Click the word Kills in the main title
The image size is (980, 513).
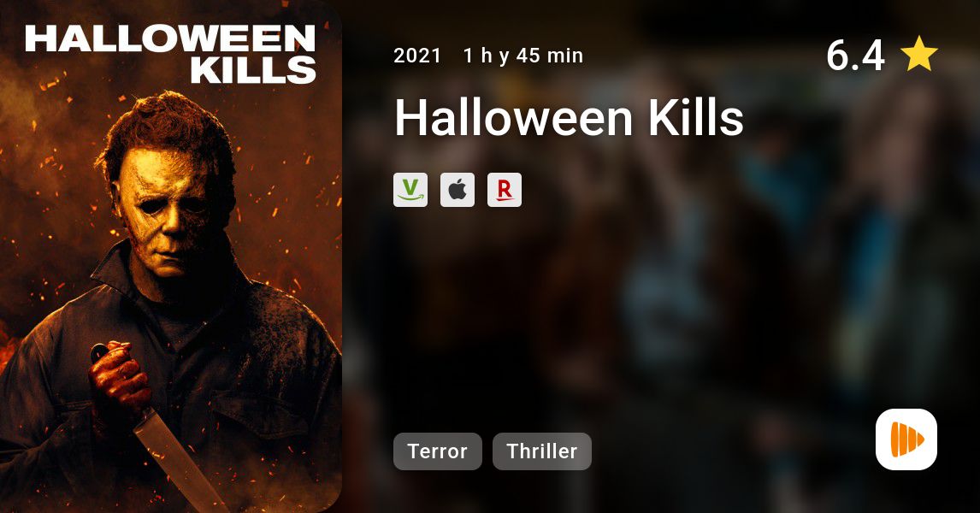[x=695, y=118]
